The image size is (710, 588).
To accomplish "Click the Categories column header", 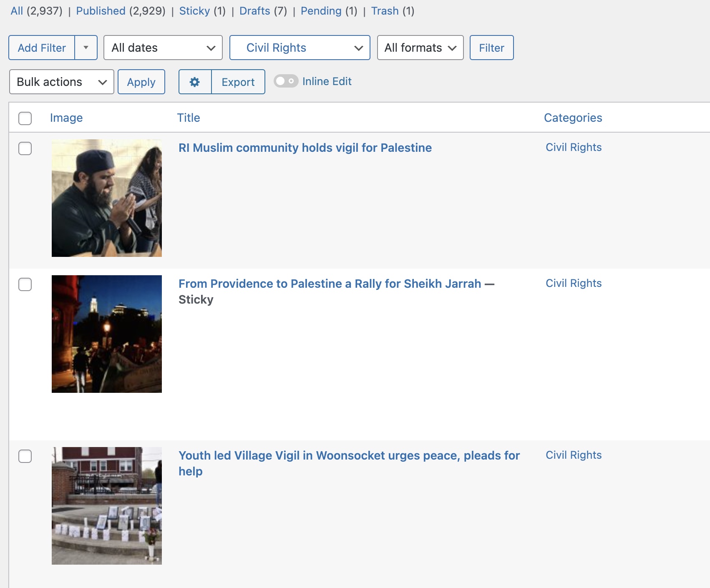I will point(573,118).
